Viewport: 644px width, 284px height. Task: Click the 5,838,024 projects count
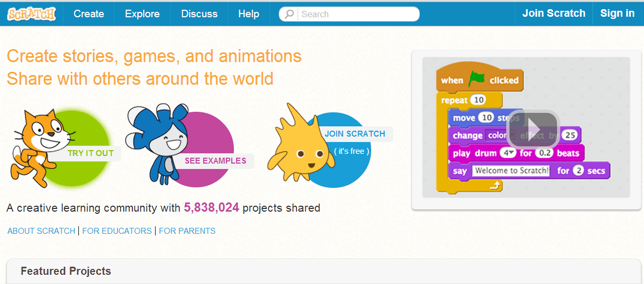click(x=211, y=208)
